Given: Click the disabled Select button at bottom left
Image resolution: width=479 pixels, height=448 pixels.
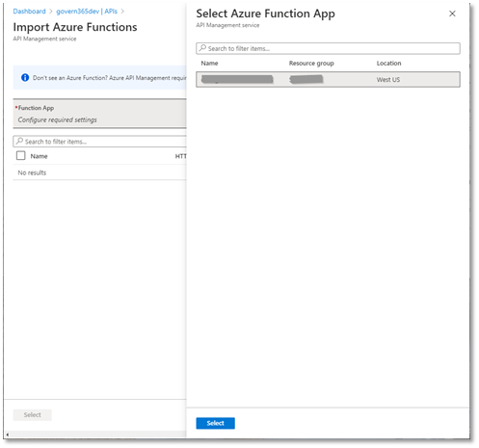Looking at the screenshot, I should pos(32,414).
